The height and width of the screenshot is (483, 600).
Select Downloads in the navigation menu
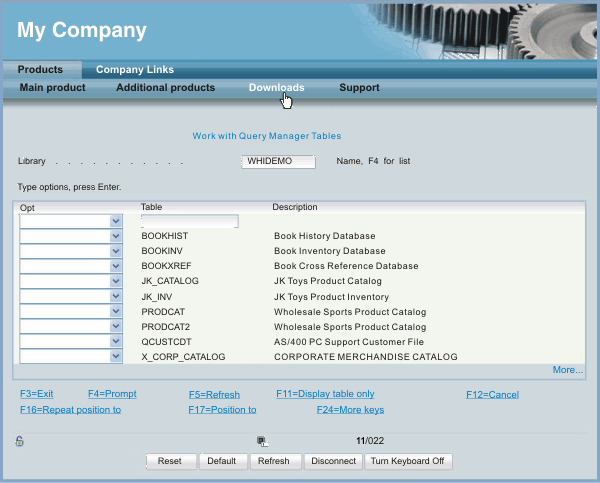pyautogui.click(x=276, y=88)
